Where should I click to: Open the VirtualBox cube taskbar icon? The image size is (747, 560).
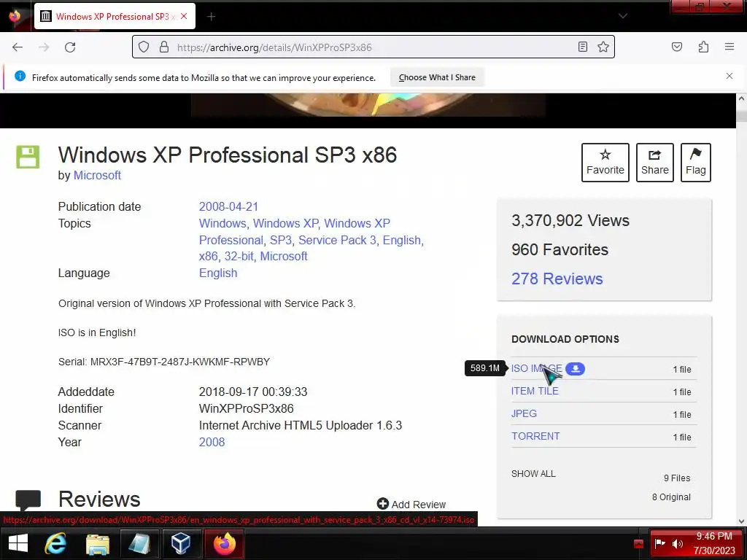[x=181, y=543]
